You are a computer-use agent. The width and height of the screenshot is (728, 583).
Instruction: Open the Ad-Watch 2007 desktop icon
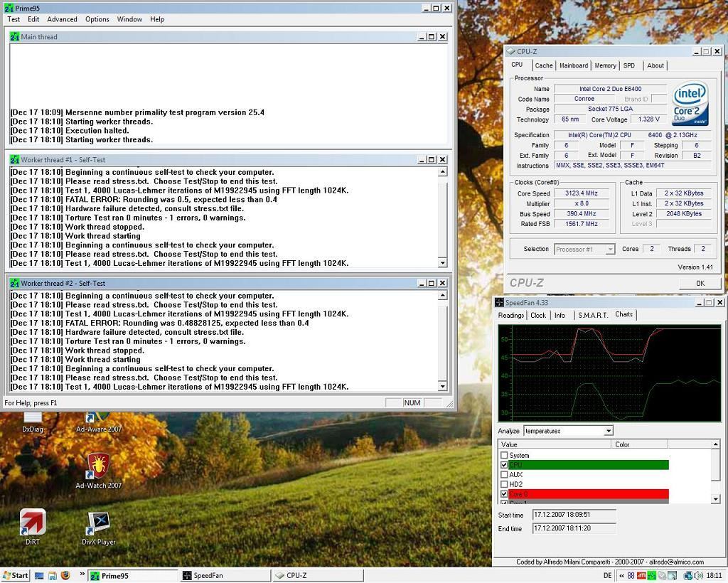[x=98, y=466]
